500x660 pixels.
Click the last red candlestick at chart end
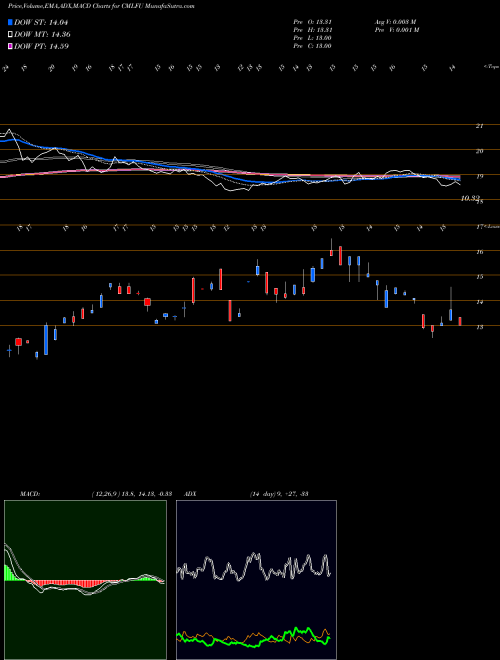[460, 322]
